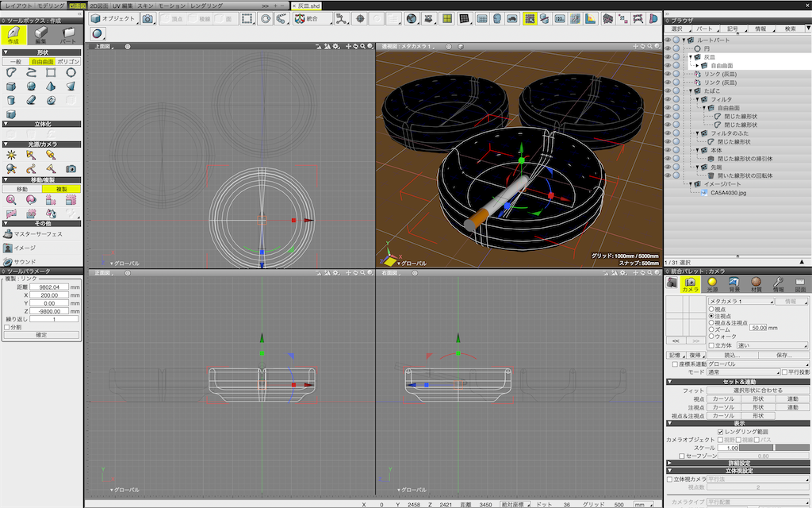Image resolution: width=812 pixels, height=508 pixels.
Task: Click the 読込... load camera button
Action: pos(732,355)
